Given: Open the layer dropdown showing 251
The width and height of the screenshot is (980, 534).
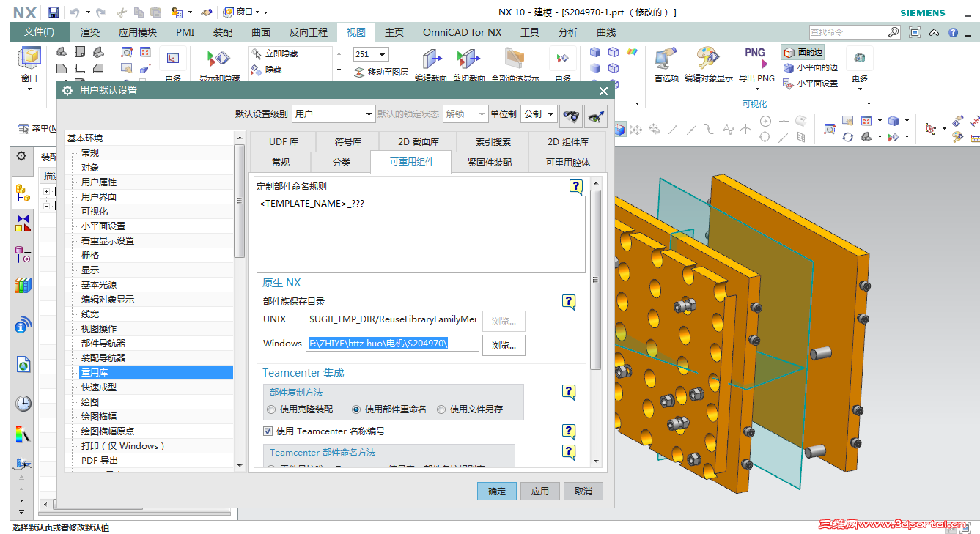Looking at the screenshot, I should (371, 54).
